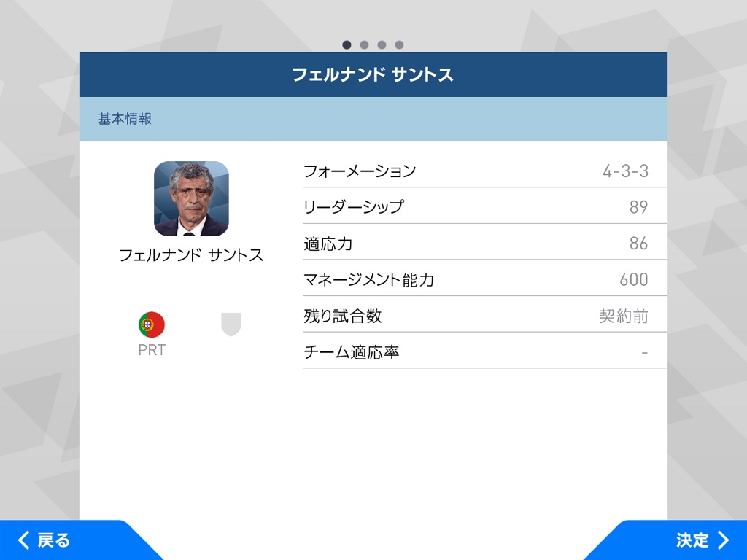Confirm with the 決定 button
Screen dimensions: 747x560
(702, 540)
